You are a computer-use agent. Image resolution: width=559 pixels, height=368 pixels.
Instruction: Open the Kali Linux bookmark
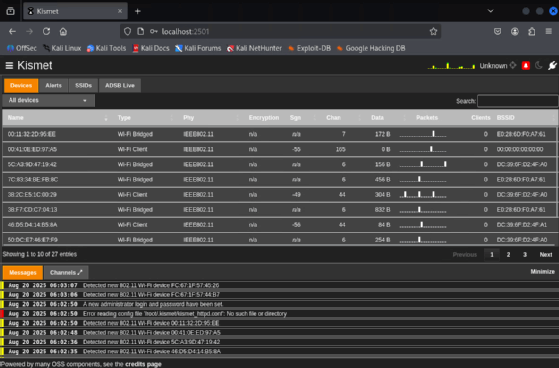(x=62, y=48)
